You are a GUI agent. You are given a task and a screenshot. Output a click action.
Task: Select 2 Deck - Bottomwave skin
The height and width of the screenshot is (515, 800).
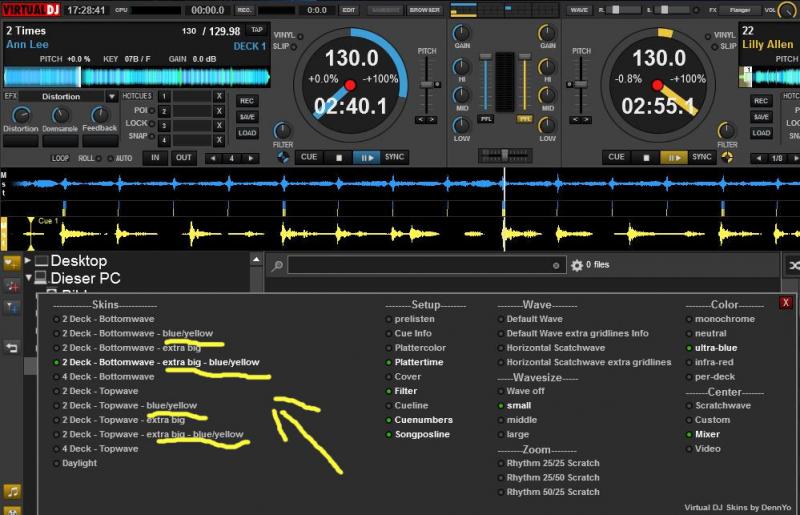click(x=104, y=319)
